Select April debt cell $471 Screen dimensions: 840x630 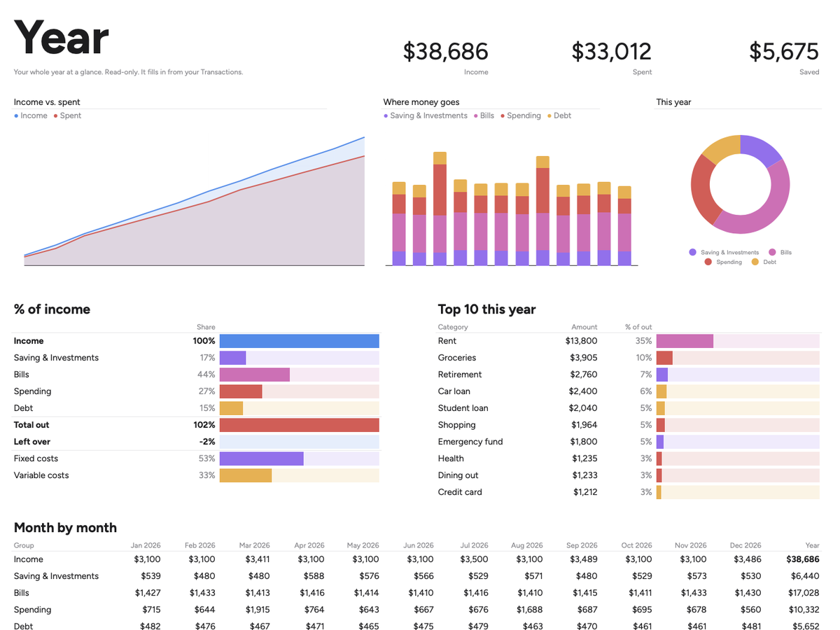(x=314, y=626)
